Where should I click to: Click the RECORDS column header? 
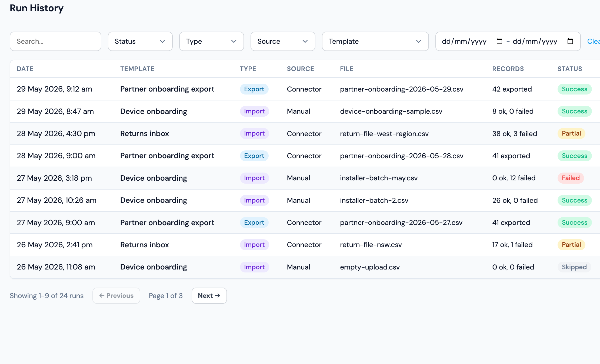[508, 69]
